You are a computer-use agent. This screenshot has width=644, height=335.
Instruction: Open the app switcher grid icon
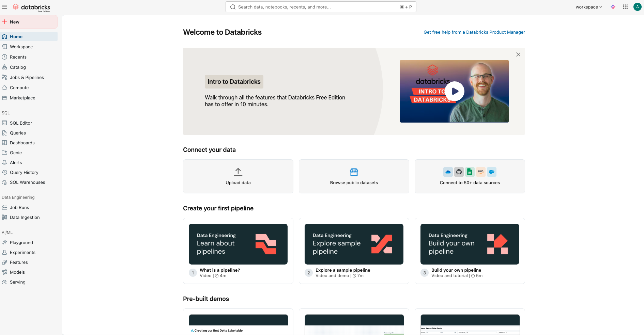625,7
